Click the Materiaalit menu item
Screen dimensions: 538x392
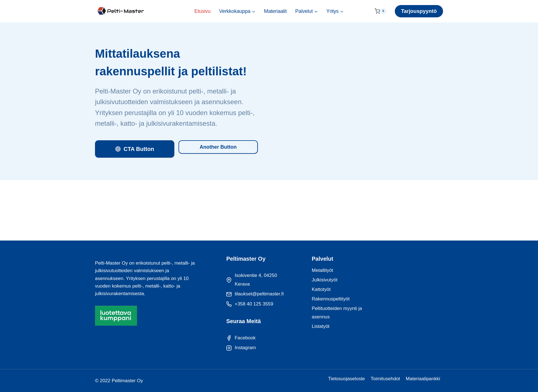(275, 11)
